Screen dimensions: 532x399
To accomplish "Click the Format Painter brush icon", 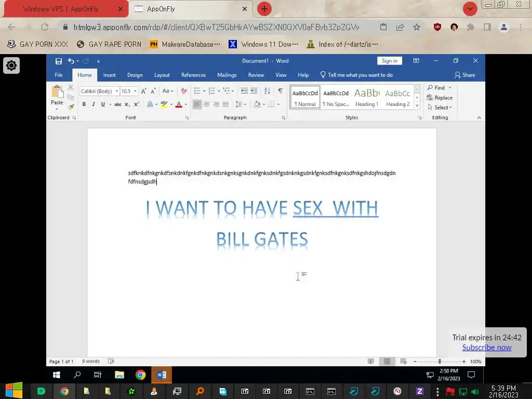I will [x=71, y=107].
